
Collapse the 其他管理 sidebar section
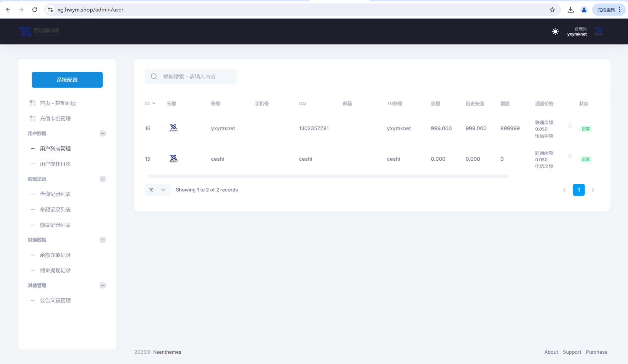tap(102, 285)
